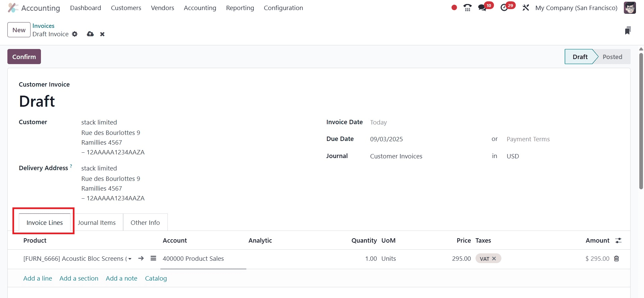Open product details via the arrow icon
Image resolution: width=644 pixels, height=298 pixels.
tap(141, 258)
